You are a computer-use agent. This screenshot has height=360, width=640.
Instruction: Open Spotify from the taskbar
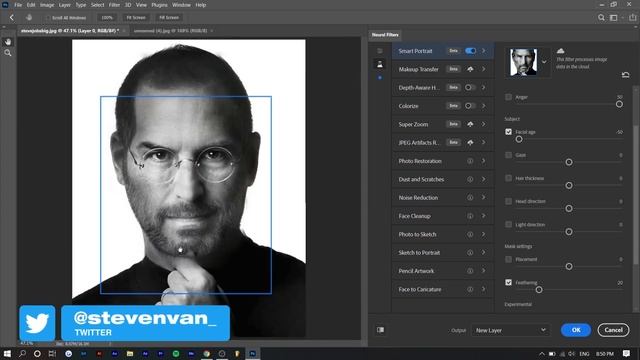pyautogui.click(x=176, y=353)
